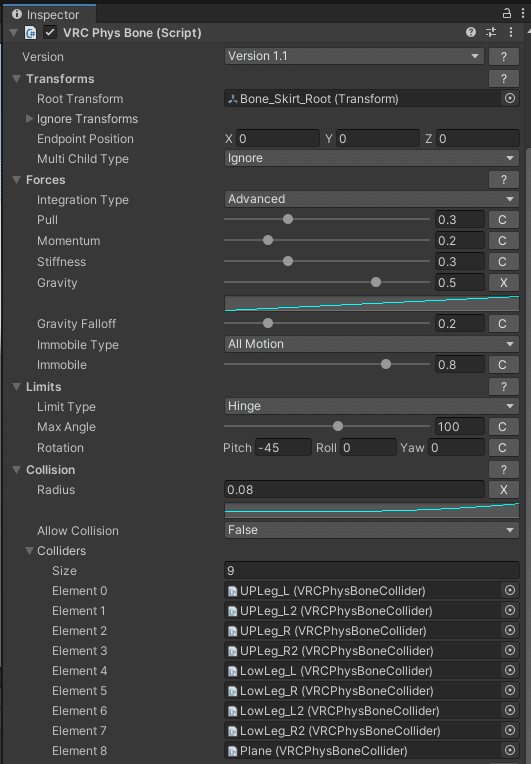Toggle the VRC Phys Bone enabled checkbox
Viewport: 531px width, 764px height.
(x=50, y=33)
